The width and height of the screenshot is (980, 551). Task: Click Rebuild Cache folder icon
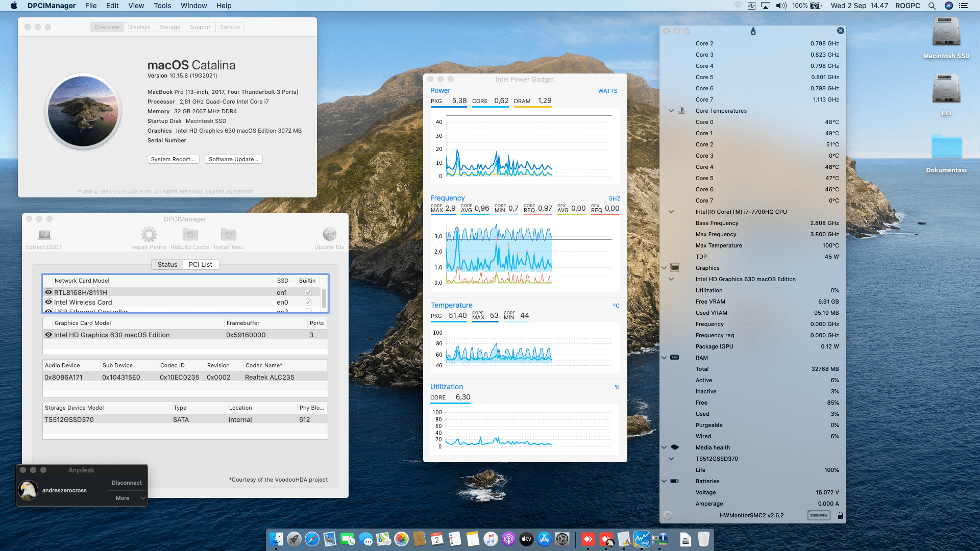(190, 235)
